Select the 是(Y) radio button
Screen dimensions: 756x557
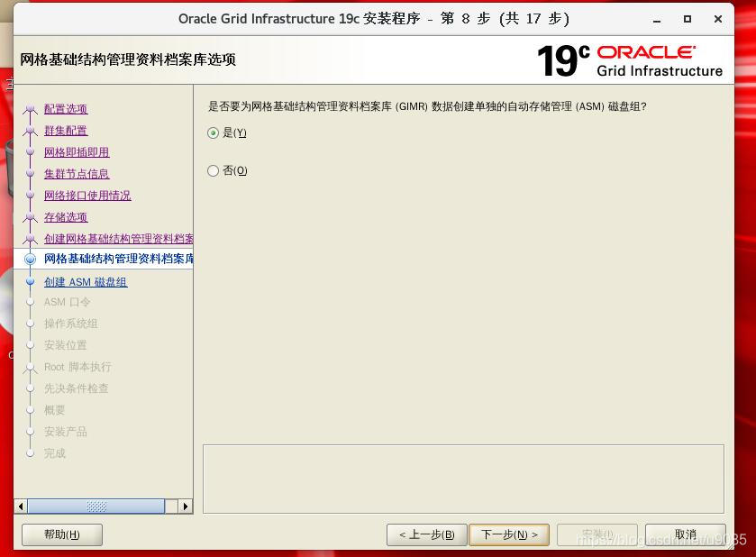click(214, 133)
